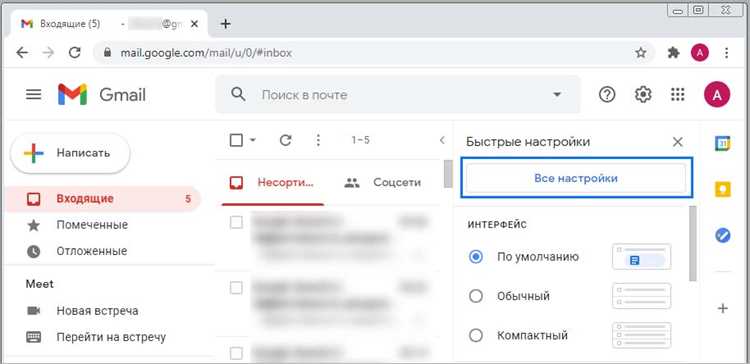
Task: Toggle the select-all checkbox
Action: (236, 141)
